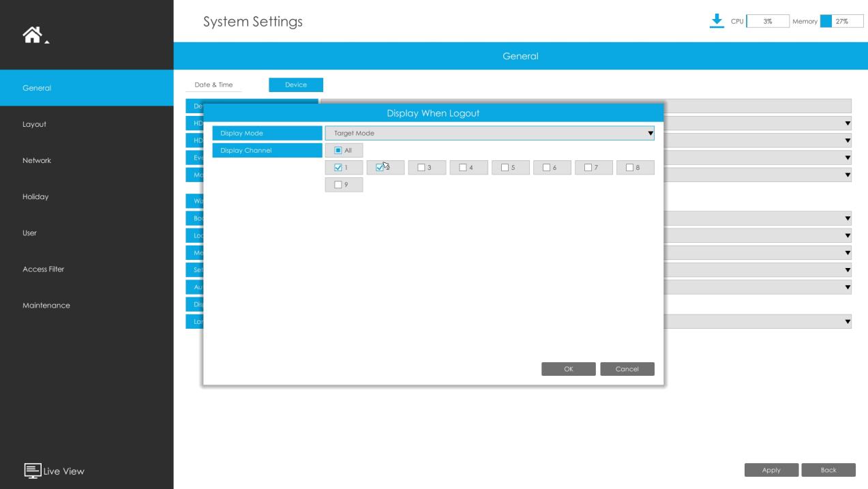Check the channel 9 box
868x489 pixels.
click(x=338, y=184)
